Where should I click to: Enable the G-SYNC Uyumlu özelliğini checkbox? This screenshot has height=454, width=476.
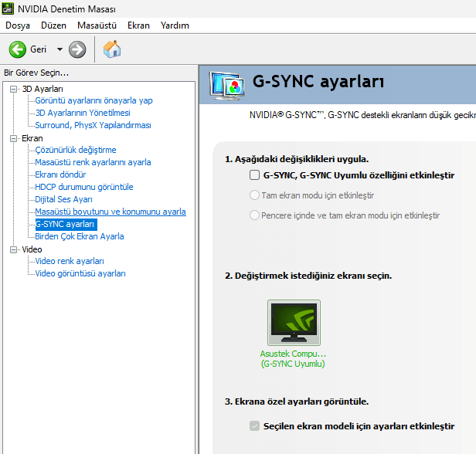(x=255, y=175)
